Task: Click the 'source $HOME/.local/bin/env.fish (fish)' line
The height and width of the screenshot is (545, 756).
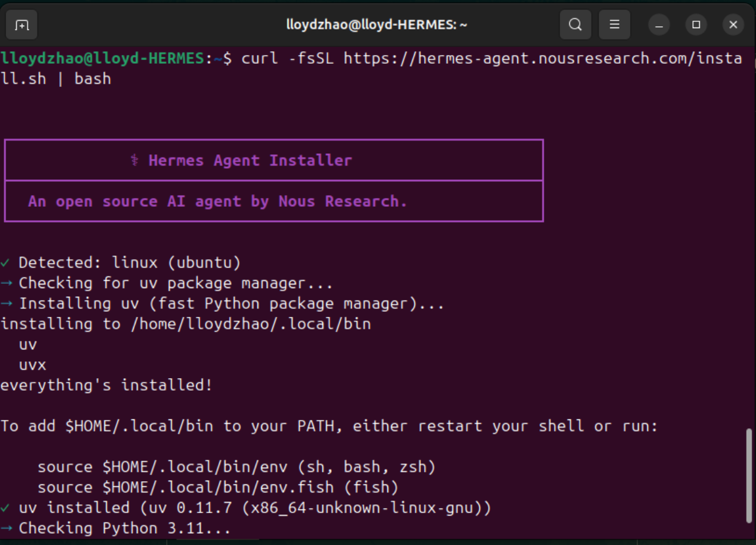Action: 217,487
